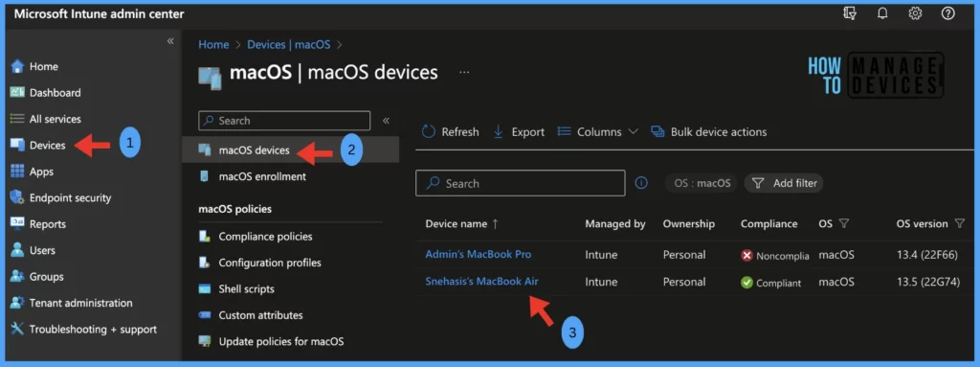Viewport: 980px width, 367px height.
Task: Click the Groups icon in sidebar
Action: click(17, 277)
